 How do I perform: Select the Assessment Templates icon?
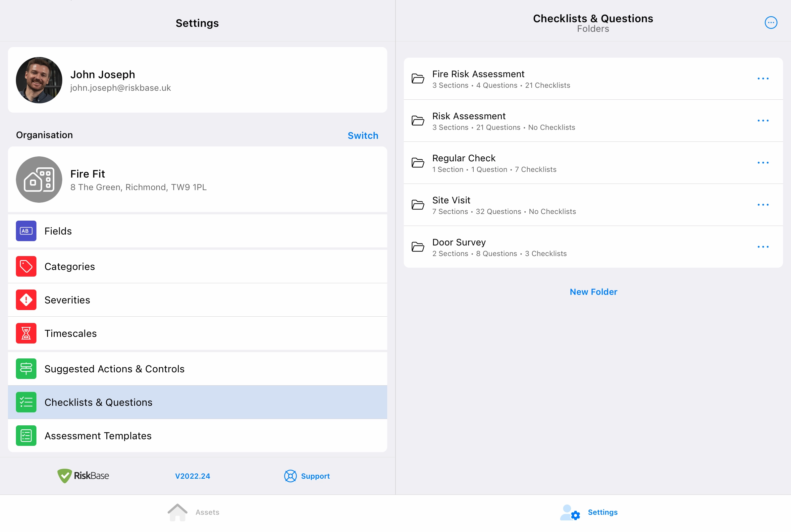[x=26, y=435]
